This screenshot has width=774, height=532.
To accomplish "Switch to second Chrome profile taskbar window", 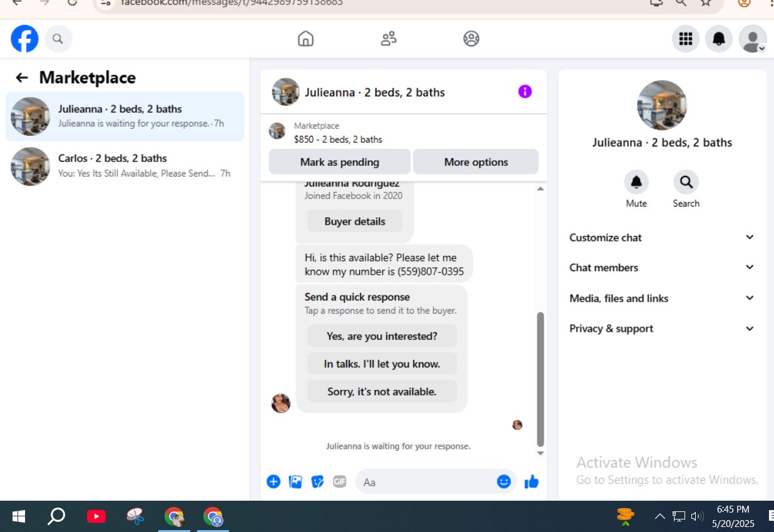I will [213, 516].
